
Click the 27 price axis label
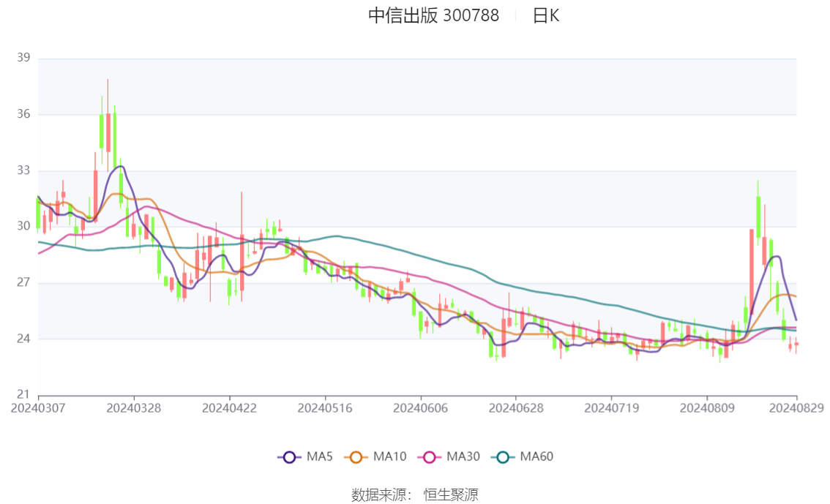(23, 282)
